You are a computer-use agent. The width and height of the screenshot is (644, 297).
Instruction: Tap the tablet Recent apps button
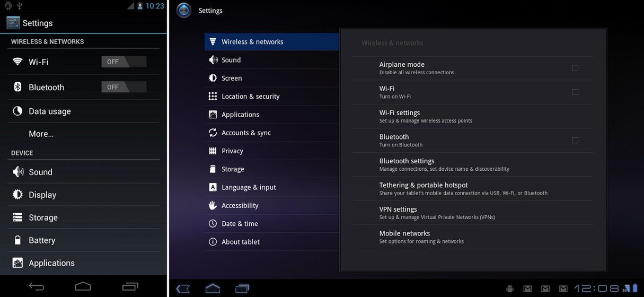[x=242, y=289]
